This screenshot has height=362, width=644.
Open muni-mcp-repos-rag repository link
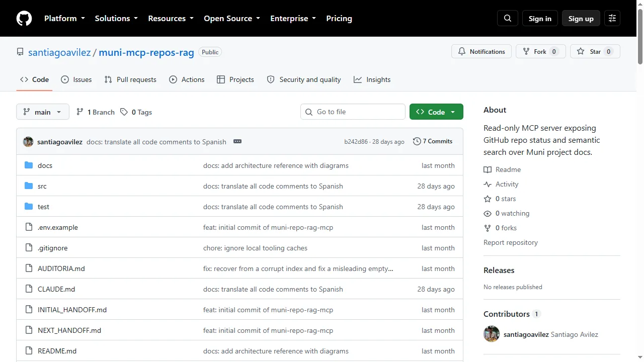[146, 52]
